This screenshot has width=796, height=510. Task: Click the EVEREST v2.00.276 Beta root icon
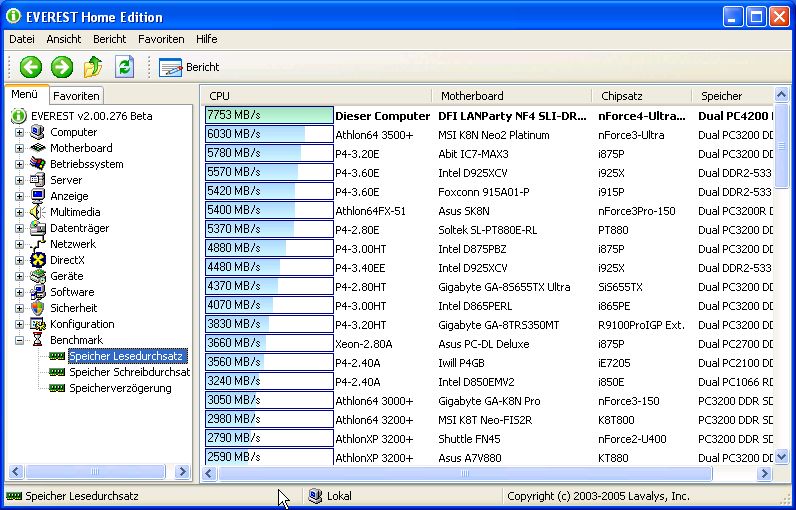18,116
